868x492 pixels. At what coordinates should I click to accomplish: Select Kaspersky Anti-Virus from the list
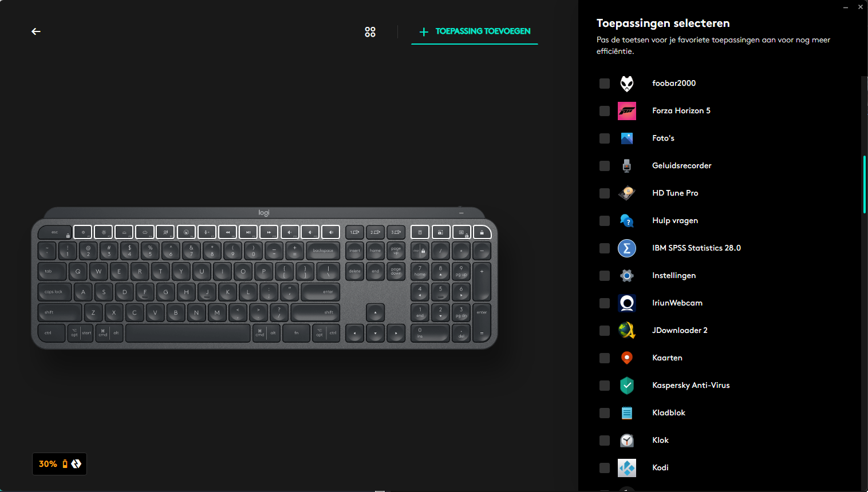[x=691, y=386]
